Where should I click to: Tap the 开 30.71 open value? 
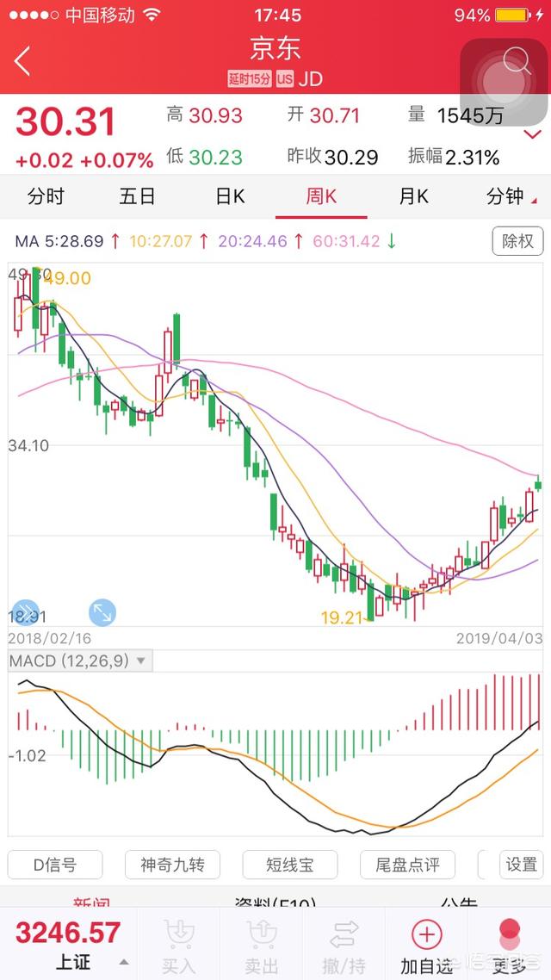point(323,115)
